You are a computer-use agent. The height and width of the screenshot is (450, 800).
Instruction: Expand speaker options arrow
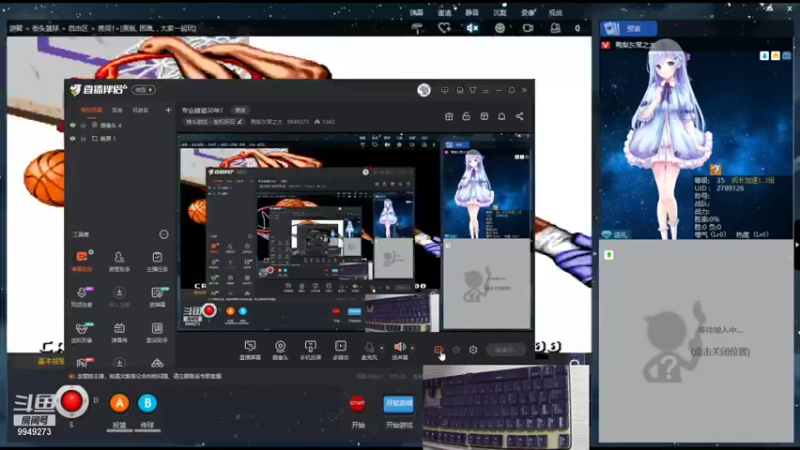pos(412,348)
